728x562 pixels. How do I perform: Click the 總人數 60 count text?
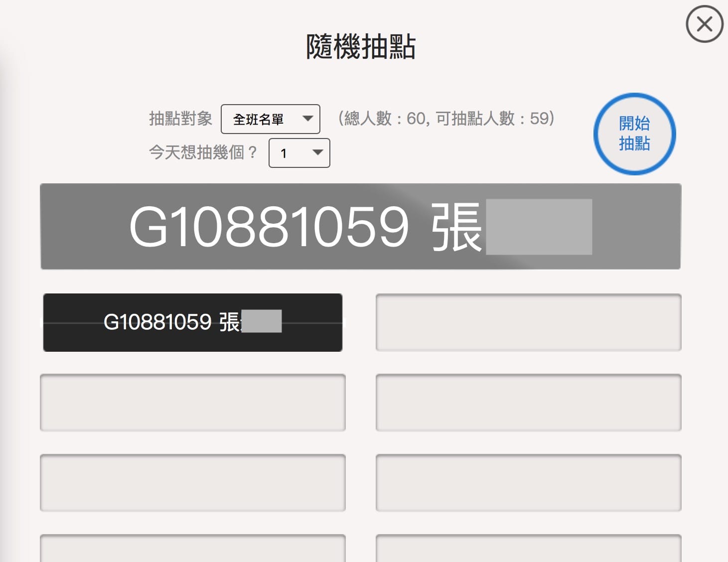point(446,119)
